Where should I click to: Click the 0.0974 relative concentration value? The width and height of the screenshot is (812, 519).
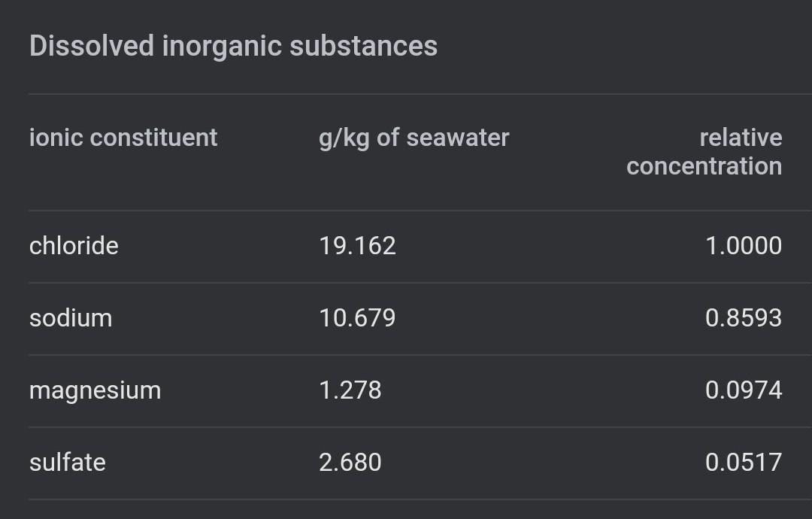tap(743, 390)
